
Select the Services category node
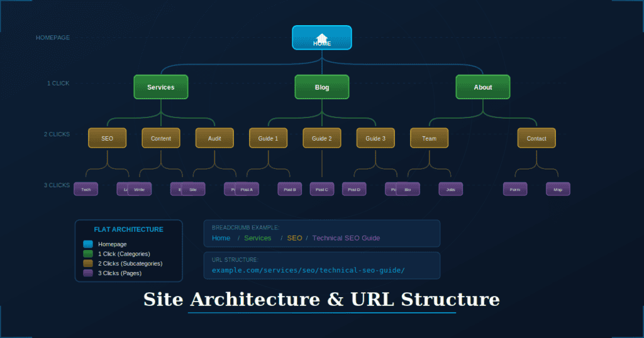(x=160, y=87)
